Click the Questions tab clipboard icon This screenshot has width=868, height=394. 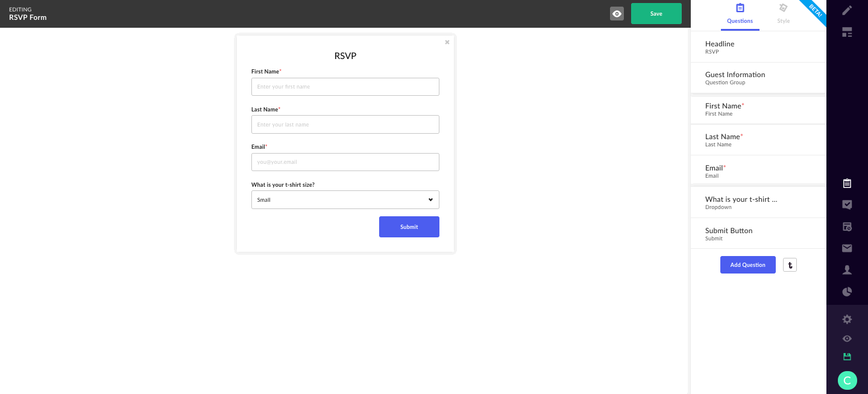pyautogui.click(x=740, y=8)
